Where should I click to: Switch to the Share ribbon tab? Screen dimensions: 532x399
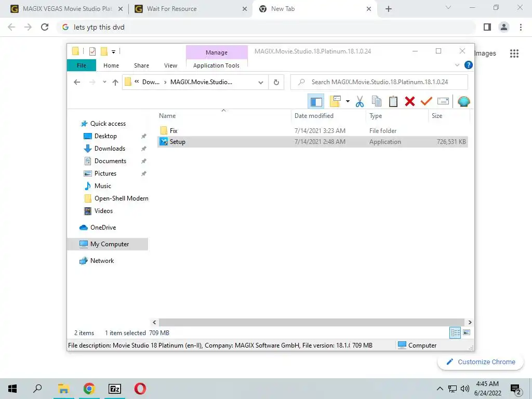coord(141,65)
